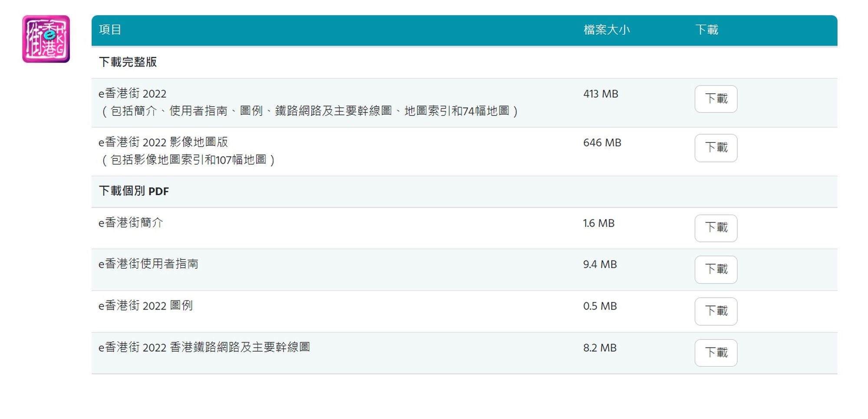
Task: Download the e香港街使用者指南 PDF
Action: coord(716,270)
